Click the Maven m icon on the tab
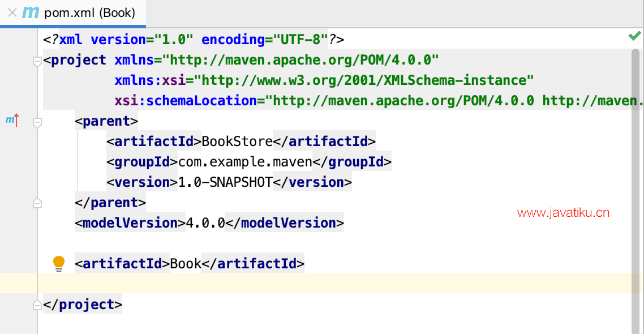644x334 pixels. [x=30, y=12]
